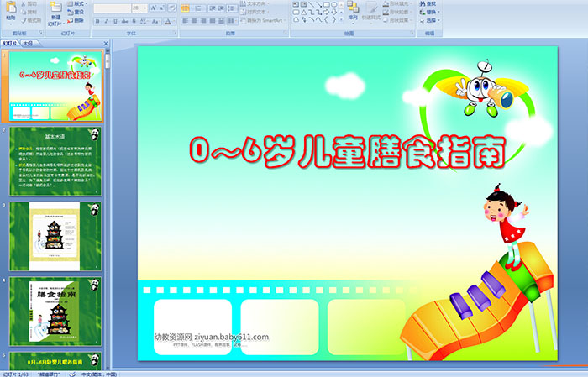The image size is (588, 377).
Task: Open the Clipboard group dialog launcher
Action: point(41,34)
